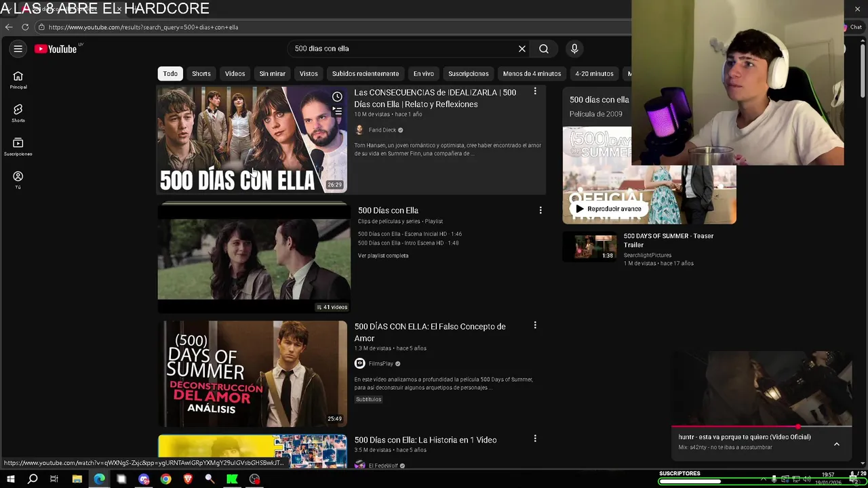This screenshot has height=488, width=868.
Task: Select the Menos de 4 minutos chip
Action: (532, 73)
